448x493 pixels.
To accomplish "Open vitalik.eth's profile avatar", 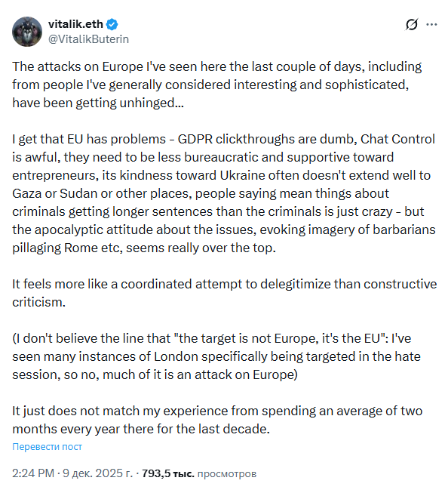I will (27, 32).
